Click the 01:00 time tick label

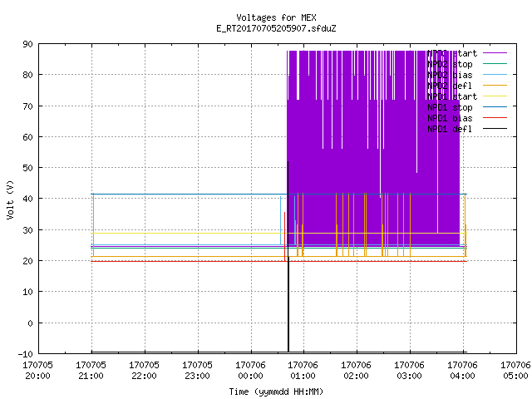click(x=303, y=376)
